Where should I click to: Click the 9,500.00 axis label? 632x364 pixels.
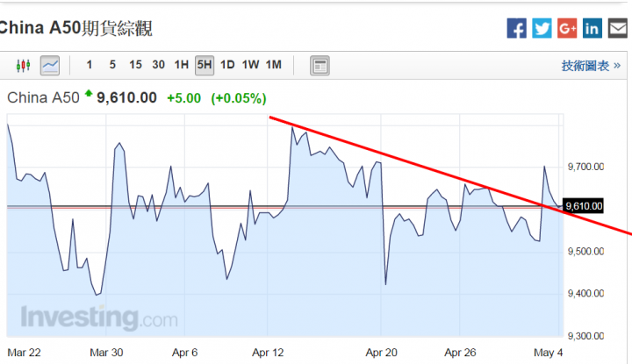[585, 252]
